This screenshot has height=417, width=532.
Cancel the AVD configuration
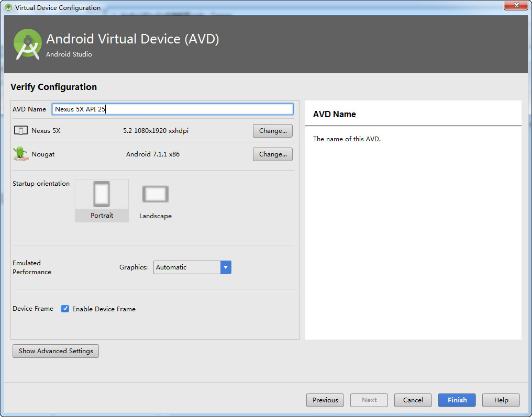(x=413, y=400)
